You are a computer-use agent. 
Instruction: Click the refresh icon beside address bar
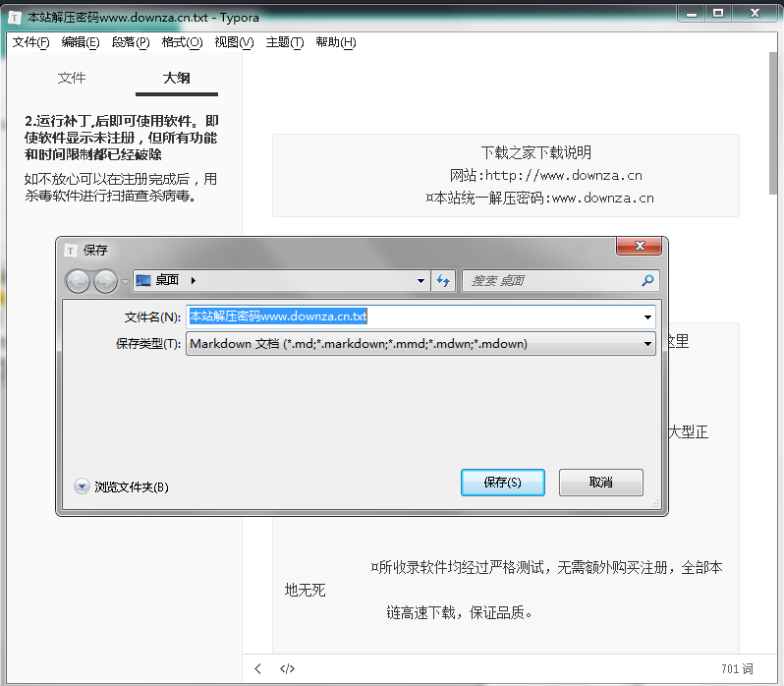[443, 280]
